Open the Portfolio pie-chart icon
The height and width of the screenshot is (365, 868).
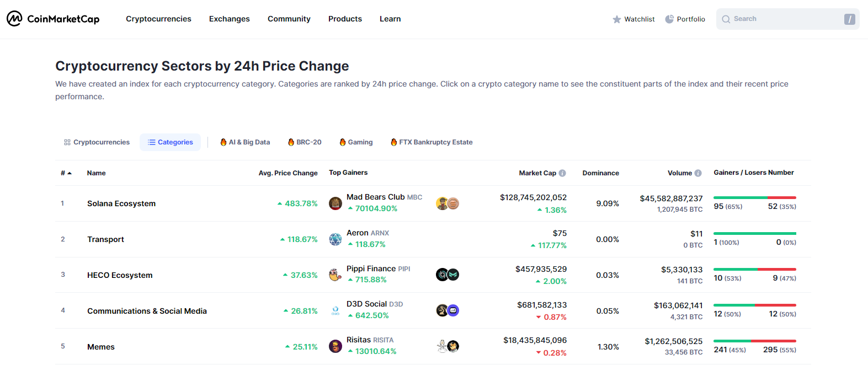[669, 19]
